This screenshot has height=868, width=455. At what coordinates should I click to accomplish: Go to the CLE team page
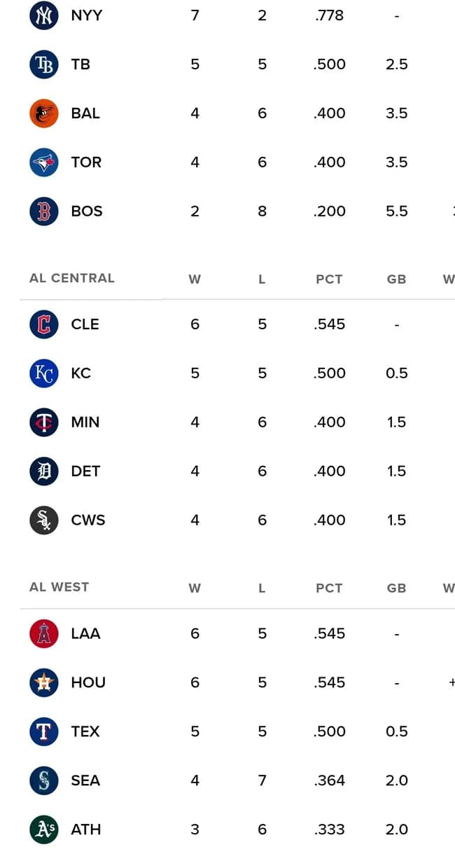tap(85, 324)
